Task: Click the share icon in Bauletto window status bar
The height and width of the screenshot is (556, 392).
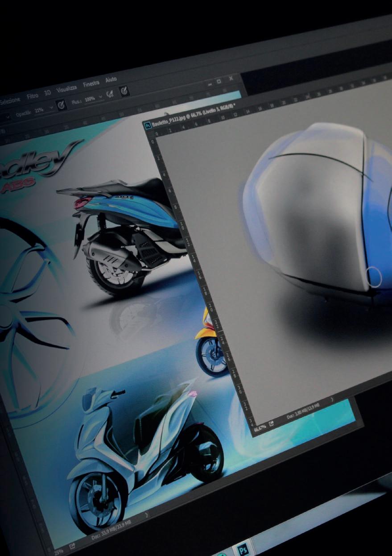Action: [x=272, y=423]
